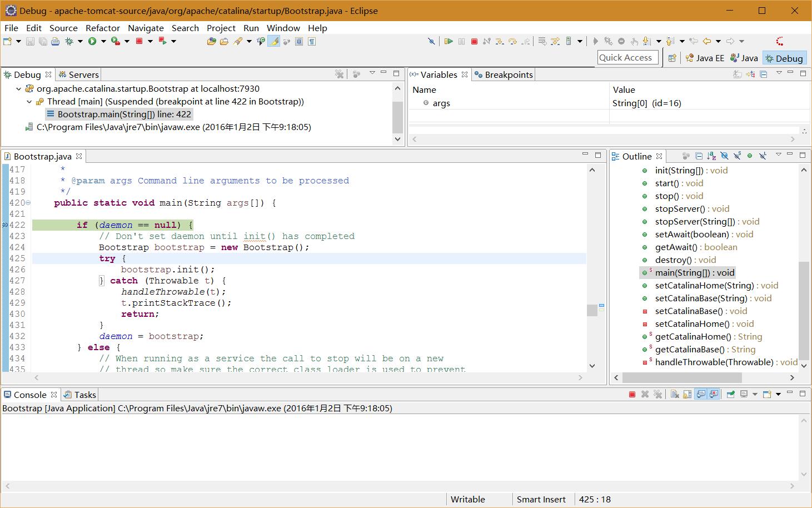Image resolution: width=812 pixels, height=508 pixels.
Task: Toggle Hide Non-Public Members in Outline
Action: pyautogui.click(x=750, y=156)
